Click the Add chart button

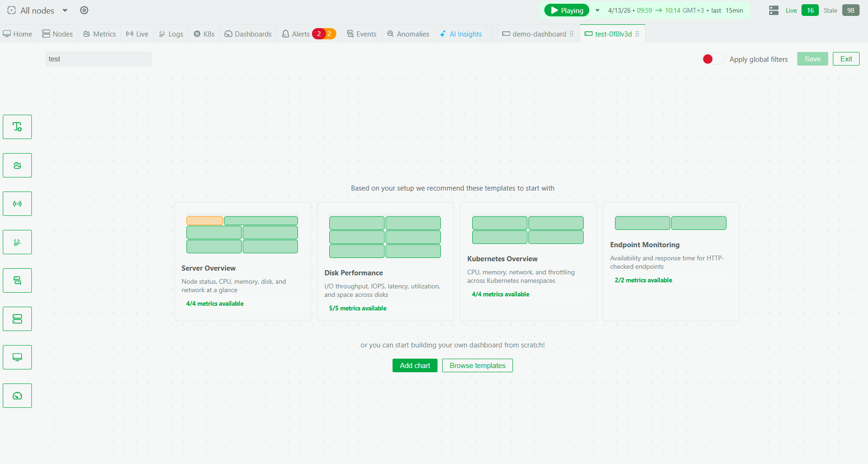415,365
